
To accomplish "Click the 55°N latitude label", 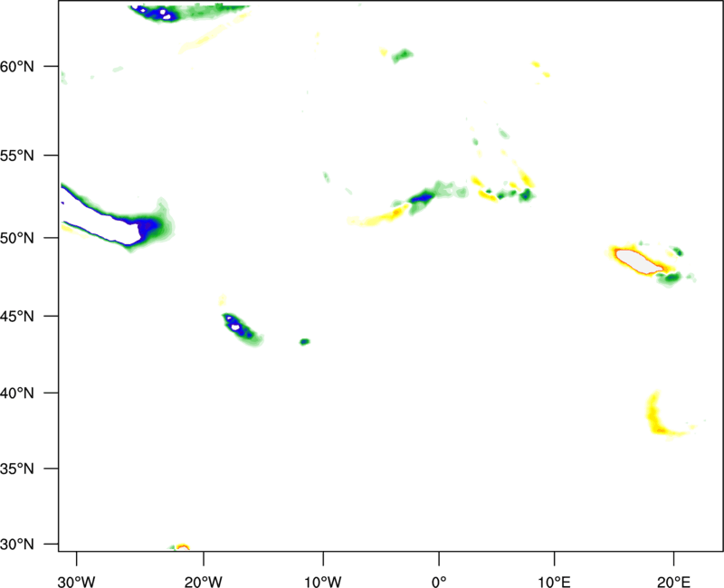I will pos(17,156).
